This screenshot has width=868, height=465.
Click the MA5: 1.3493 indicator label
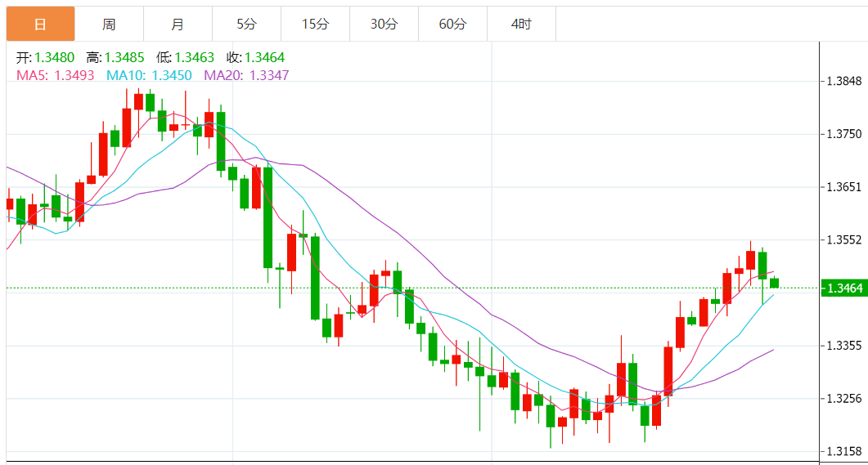point(55,75)
